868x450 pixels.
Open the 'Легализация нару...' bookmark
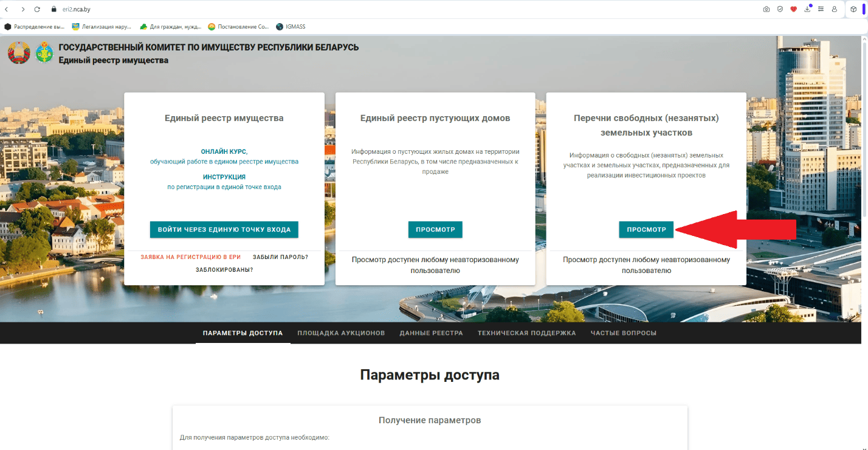[x=102, y=27]
